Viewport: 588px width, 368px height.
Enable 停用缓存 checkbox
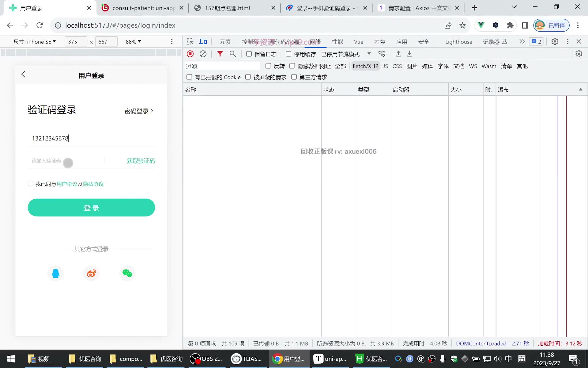pyautogui.click(x=288, y=54)
